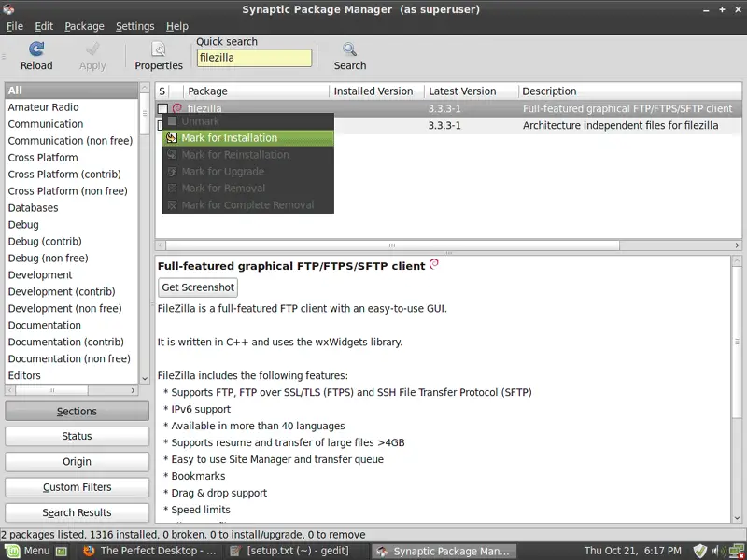747x560 pixels.
Task: Sort list by Description column header
Action: pos(549,91)
